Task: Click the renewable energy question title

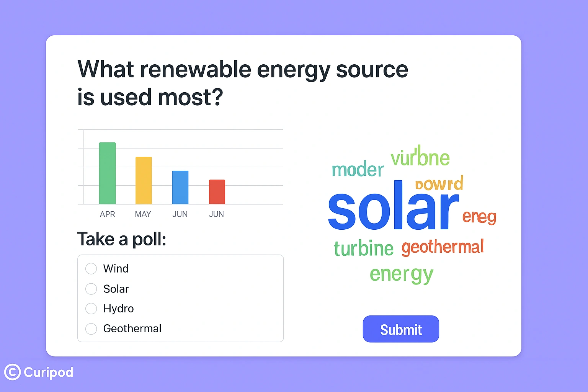Action: tap(243, 83)
